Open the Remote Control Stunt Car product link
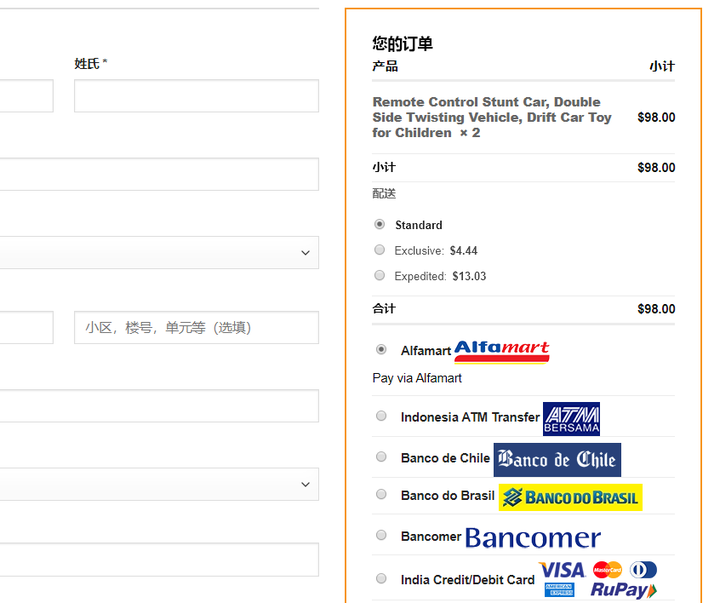The height and width of the screenshot is (603, 720). pyautogui.click(x=492, y=117)
